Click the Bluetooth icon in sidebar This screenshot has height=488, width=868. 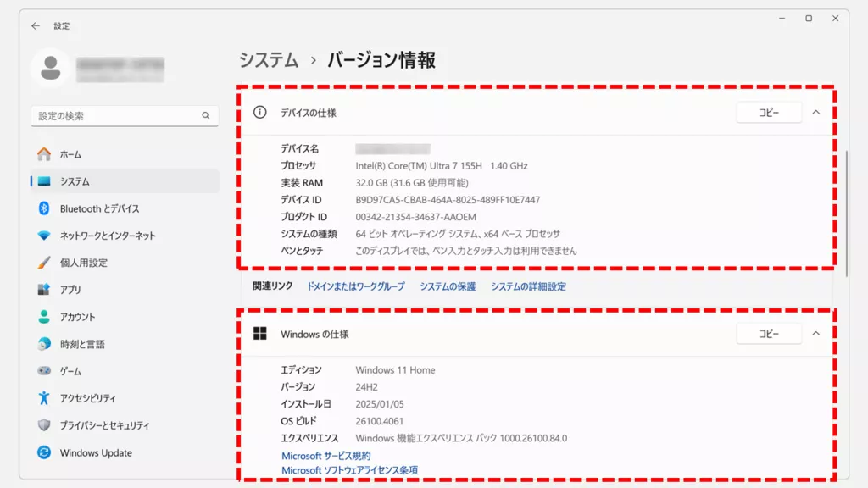pyautogui.click(x=44, y=208)
